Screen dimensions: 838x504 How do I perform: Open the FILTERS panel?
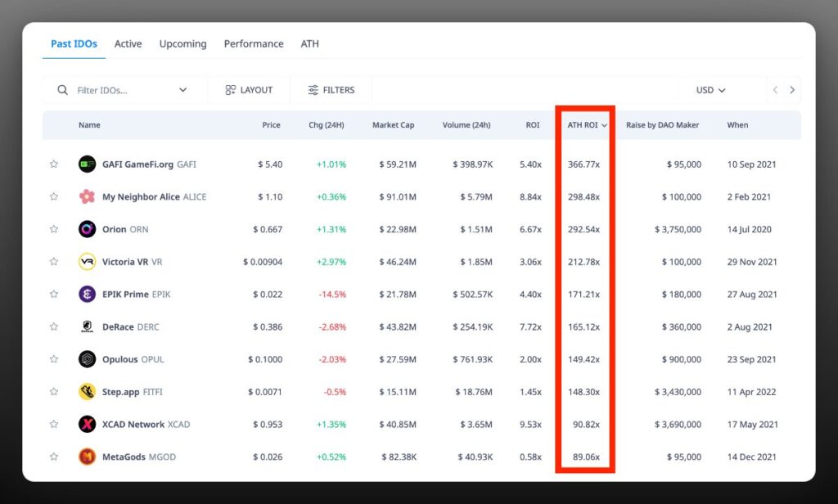point(331,90)
